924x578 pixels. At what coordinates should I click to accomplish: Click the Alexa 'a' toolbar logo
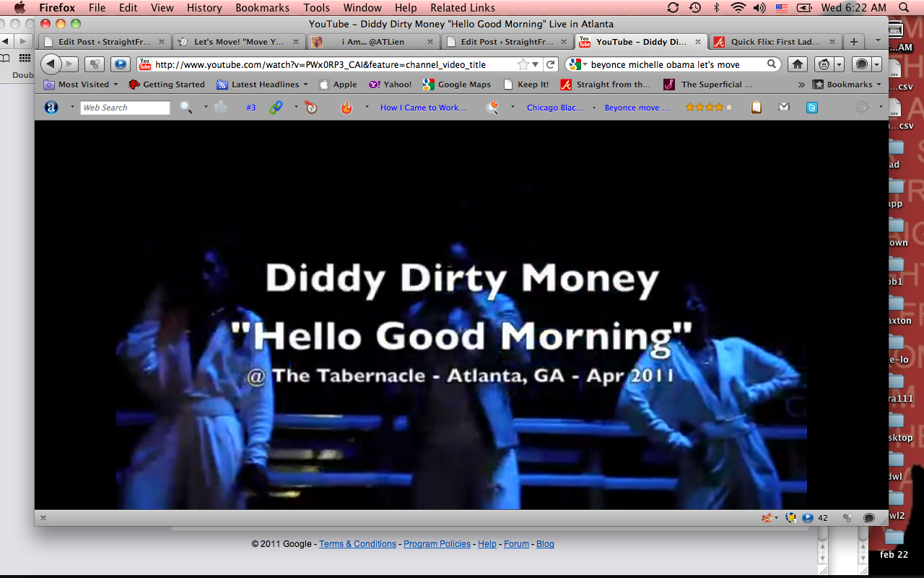tap(51, 108)
